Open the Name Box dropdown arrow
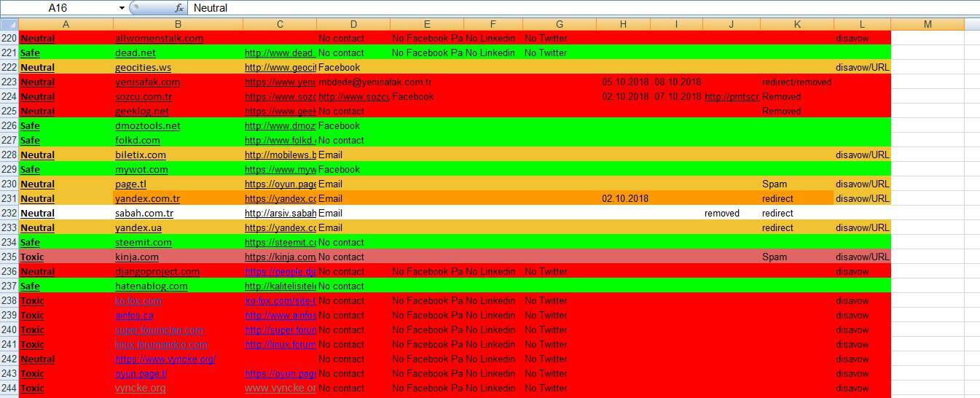Screen dimensions: 980x398 click(x=121, y=8)
